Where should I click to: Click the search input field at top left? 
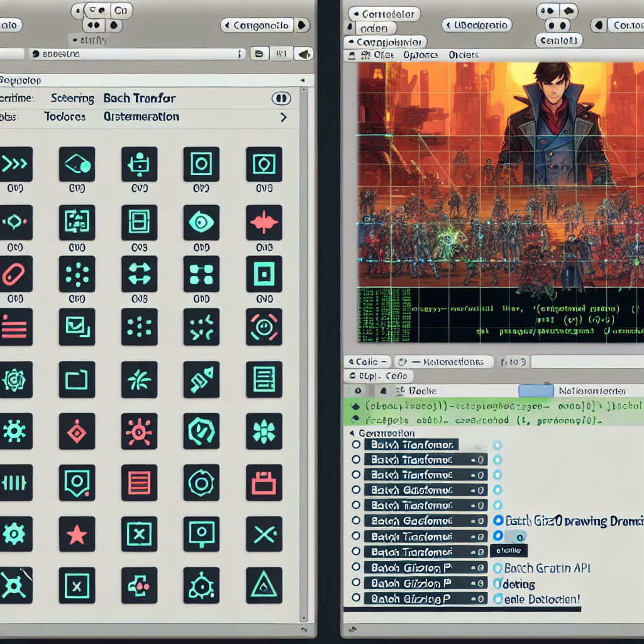click(136, 54)
